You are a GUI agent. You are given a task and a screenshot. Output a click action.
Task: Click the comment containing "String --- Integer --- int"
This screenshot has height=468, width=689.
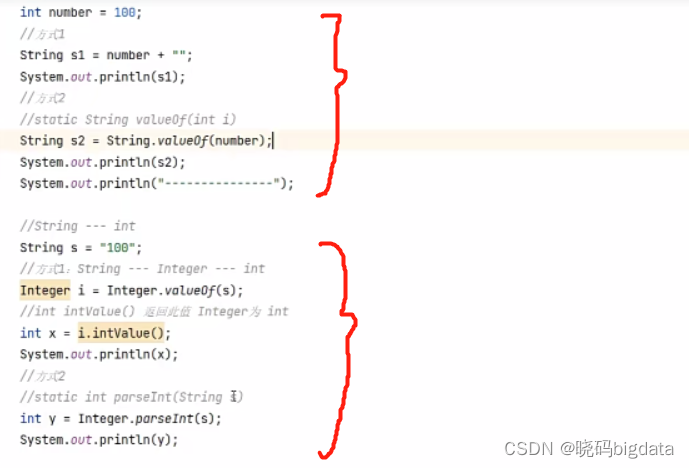pyautogui.click(x=142, y=268)
